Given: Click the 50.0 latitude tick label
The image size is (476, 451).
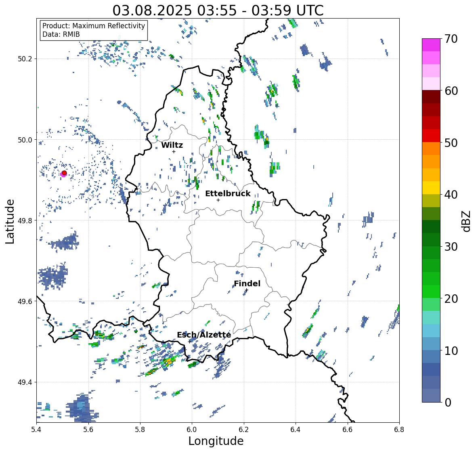Looking at the screenshot, I should click(x=26, y=140).
